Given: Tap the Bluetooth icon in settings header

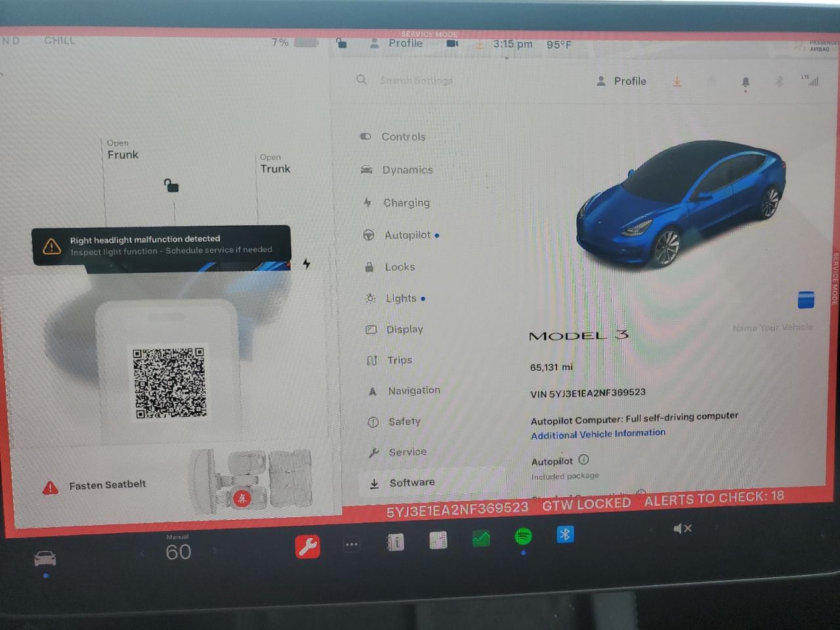Looking at the screenshot, I should click(779, 81).
